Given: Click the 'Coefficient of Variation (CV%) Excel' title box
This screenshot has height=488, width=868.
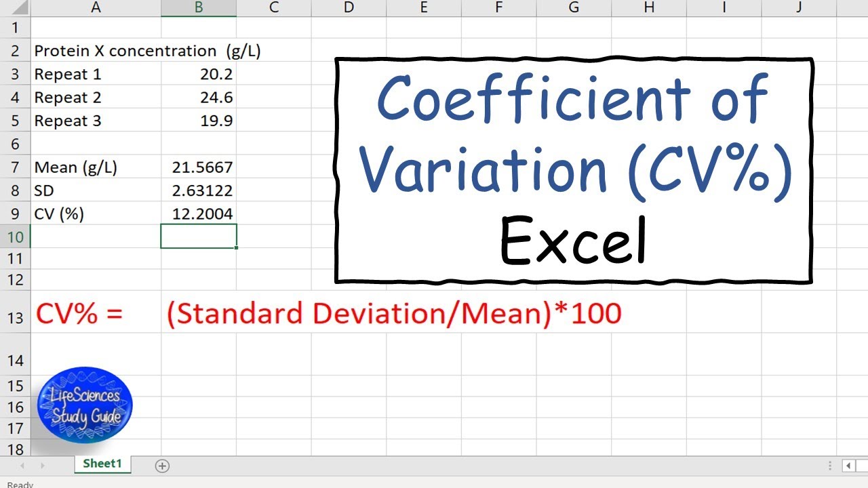Looking at the screenshot, I should (x=574, y=170).
